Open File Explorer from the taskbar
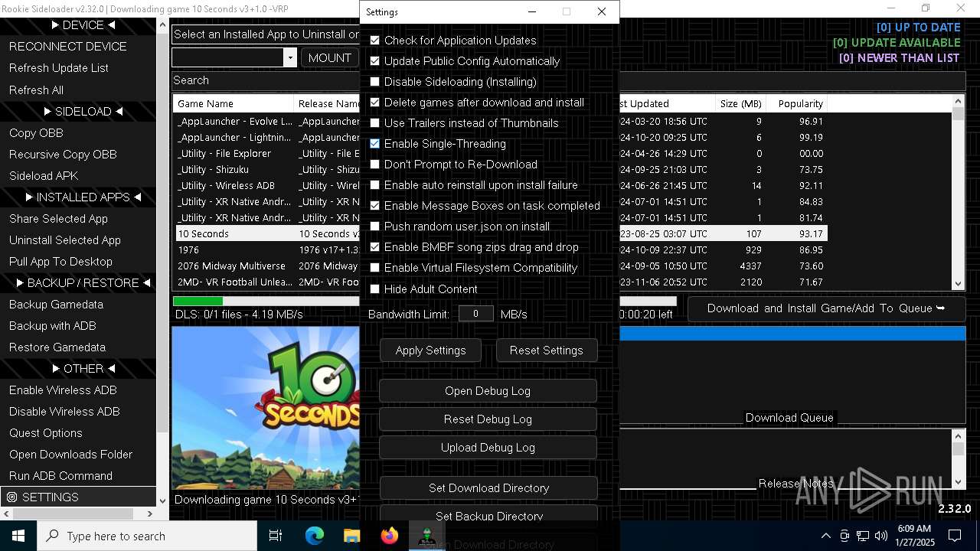Screen dimensions: 980x551 click(x=351, y=536)
